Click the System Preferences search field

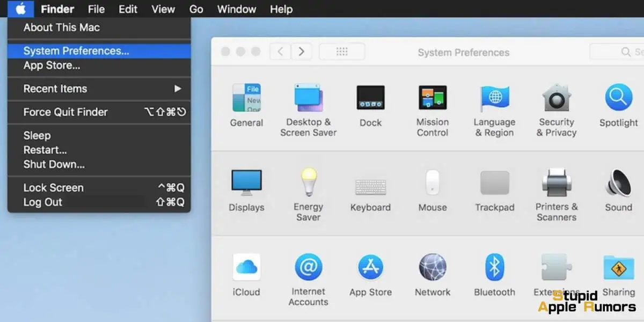617,52
